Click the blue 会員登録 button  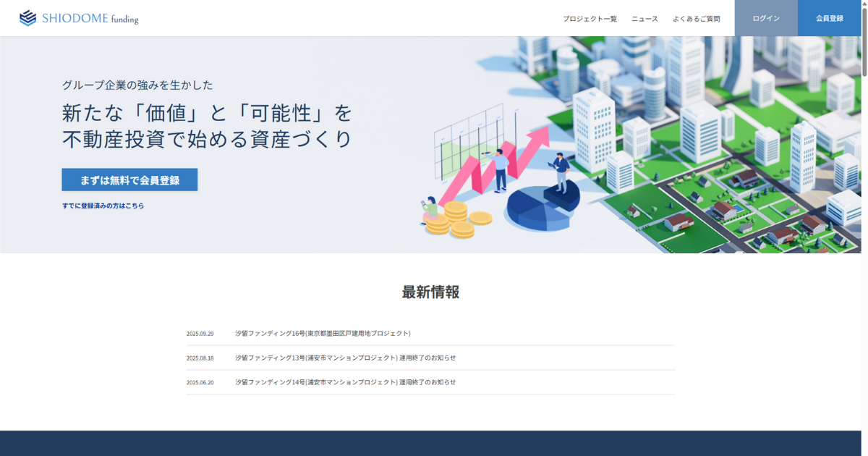pos(829,19)
